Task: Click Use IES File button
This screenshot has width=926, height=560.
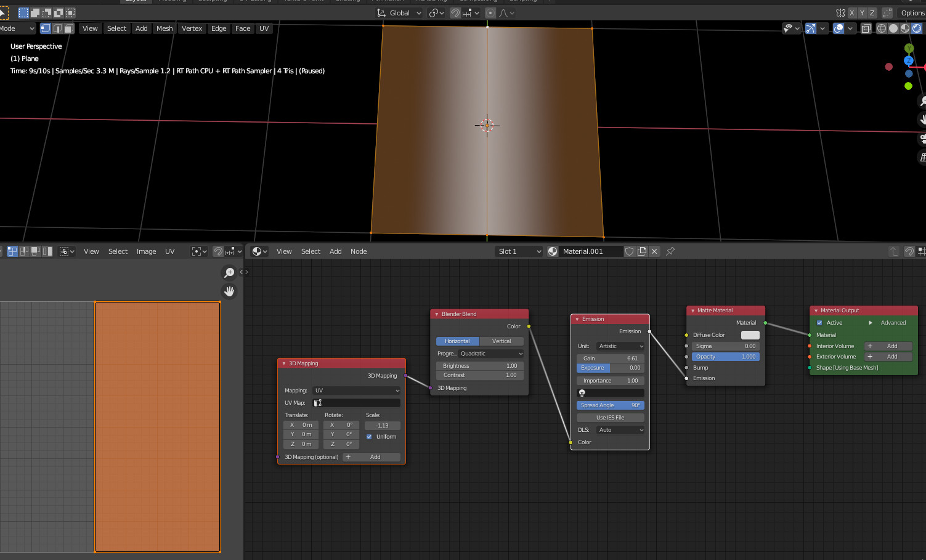Action: (x=610, y=418)
